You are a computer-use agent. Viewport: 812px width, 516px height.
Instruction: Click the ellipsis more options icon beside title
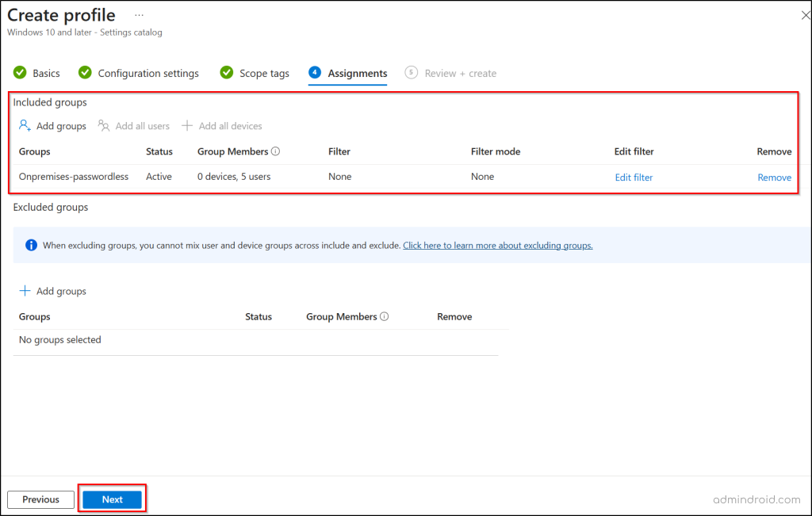pyautogui.click(x=140, y=15)
